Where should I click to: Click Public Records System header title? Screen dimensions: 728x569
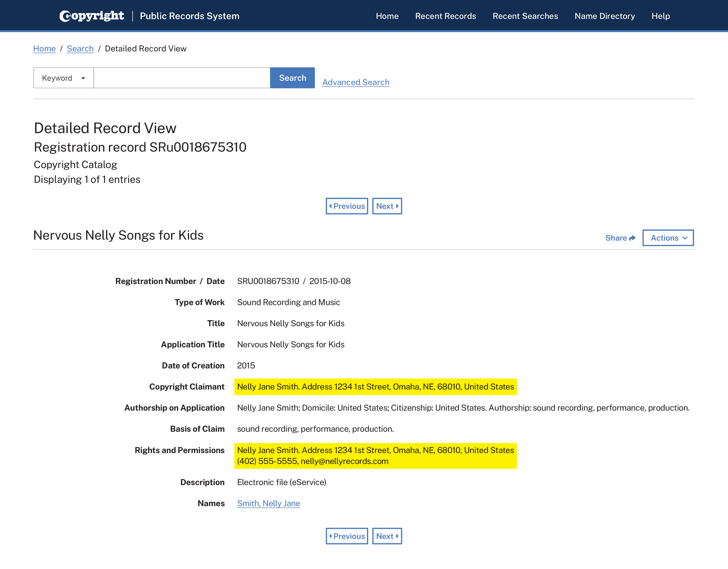pyautogui.click(x=190, y=16)
